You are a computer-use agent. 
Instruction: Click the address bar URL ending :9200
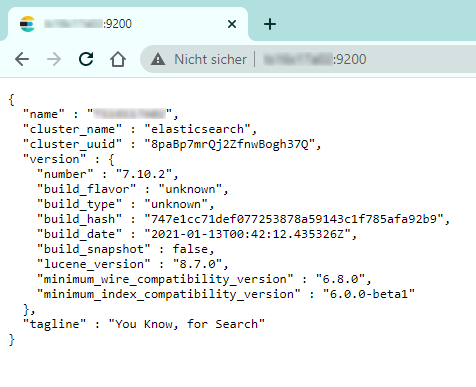pos(315,59)
